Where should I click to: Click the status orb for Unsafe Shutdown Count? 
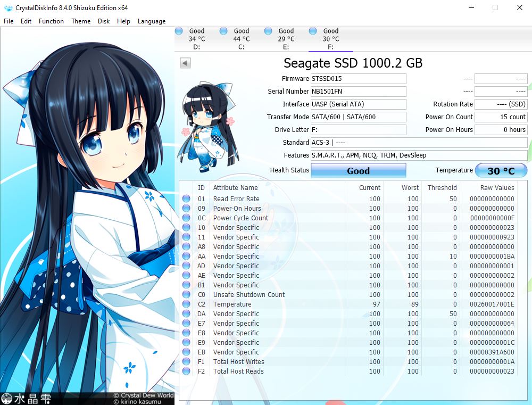186,294
